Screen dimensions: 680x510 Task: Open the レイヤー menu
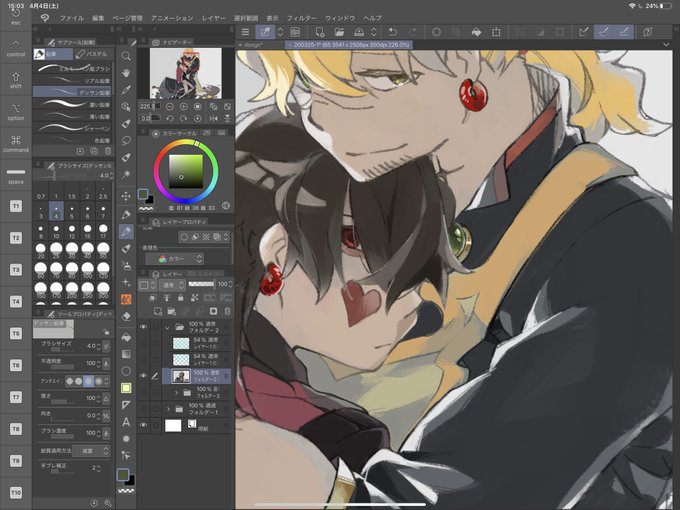point(213,18)
